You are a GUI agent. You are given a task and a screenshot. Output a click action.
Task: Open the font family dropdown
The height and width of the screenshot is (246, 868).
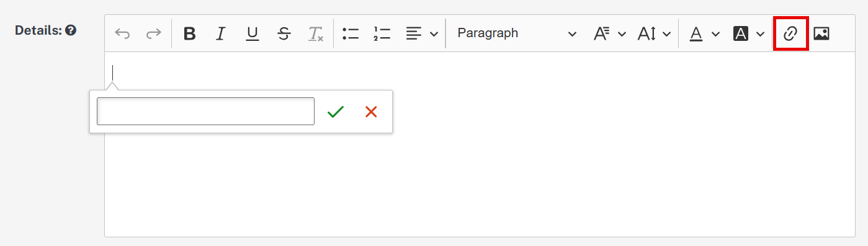609,33
